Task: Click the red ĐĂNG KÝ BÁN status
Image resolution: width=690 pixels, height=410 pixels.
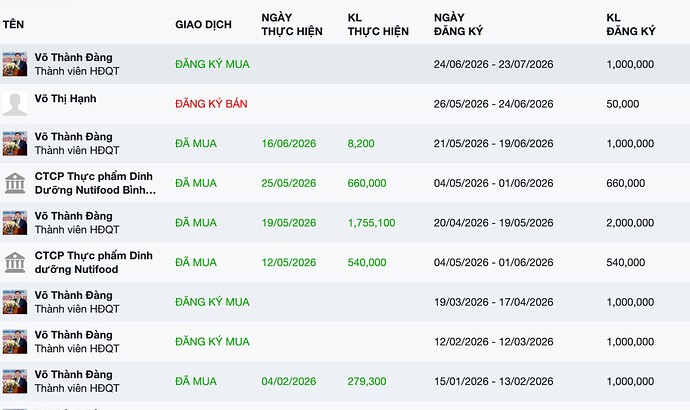Action: tap(211, 104)
